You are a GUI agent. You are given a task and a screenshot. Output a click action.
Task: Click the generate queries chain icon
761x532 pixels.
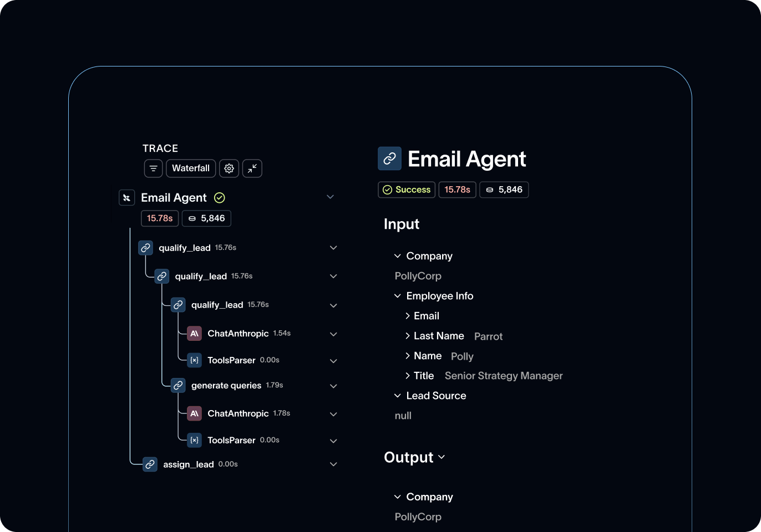[x=178, y=385]
